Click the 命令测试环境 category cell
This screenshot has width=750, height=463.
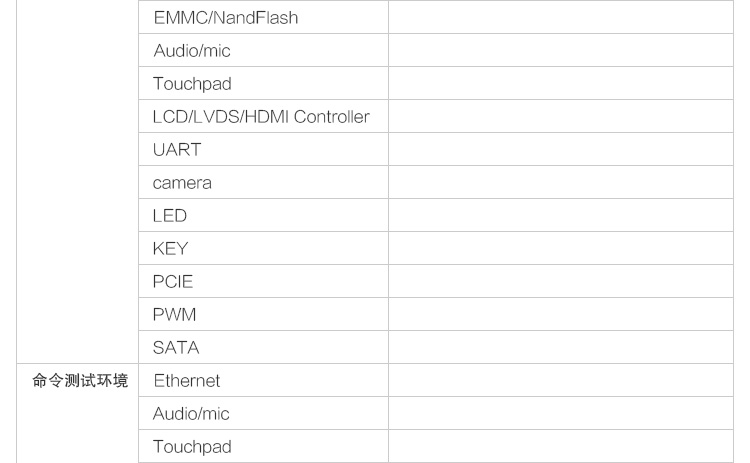click(80, 381)
